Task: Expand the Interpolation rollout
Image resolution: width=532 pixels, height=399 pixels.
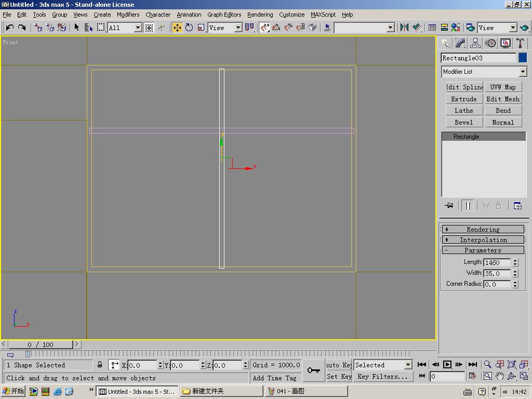Action: (483, 240)
